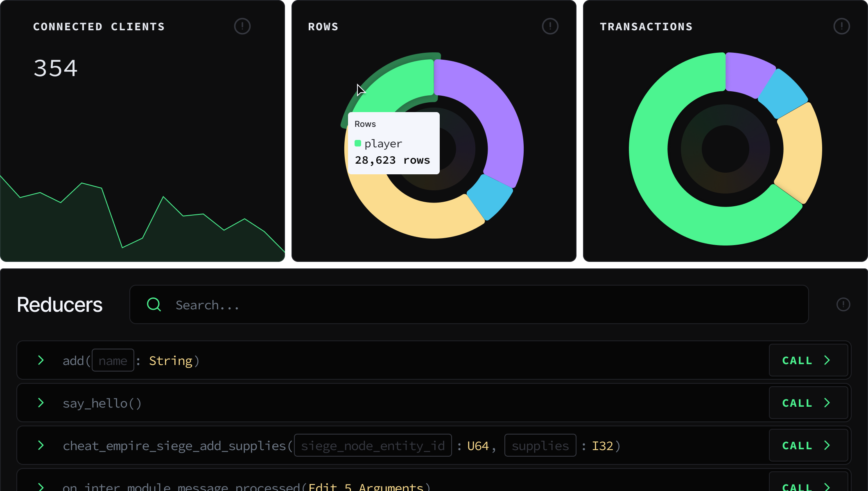
Task: Click the name argument field of add
Action: (x=113, y=360)
